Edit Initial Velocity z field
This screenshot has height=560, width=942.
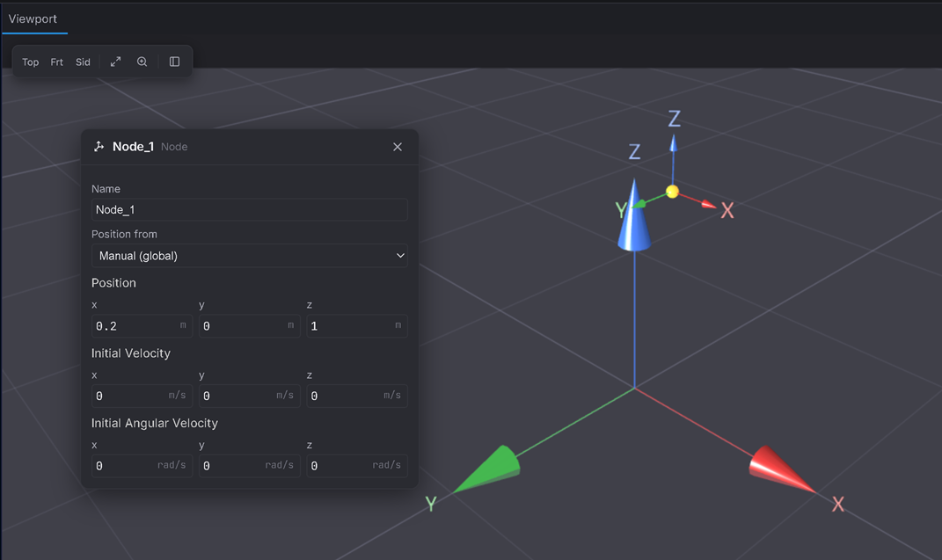(x=357, y=396)
